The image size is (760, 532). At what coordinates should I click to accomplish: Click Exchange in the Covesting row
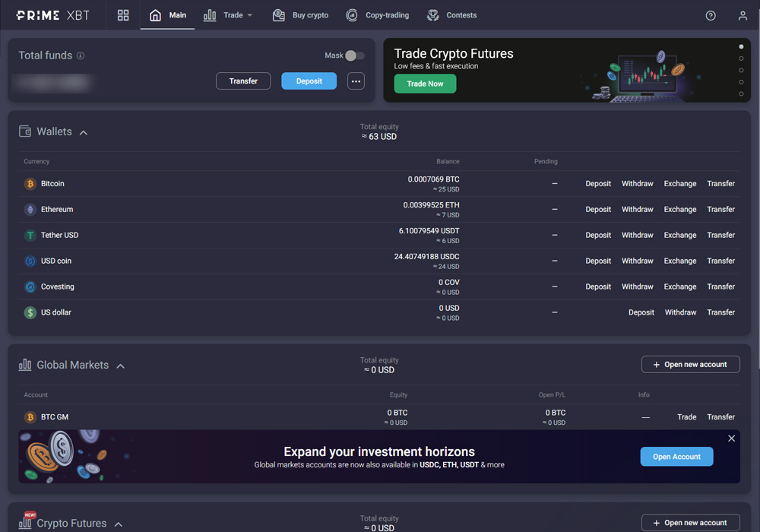680,287
